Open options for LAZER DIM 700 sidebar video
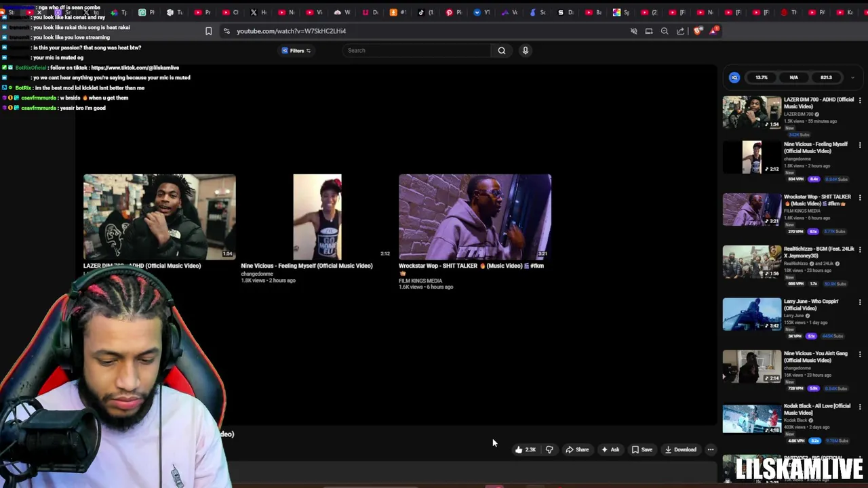 [x=860, y=100]
